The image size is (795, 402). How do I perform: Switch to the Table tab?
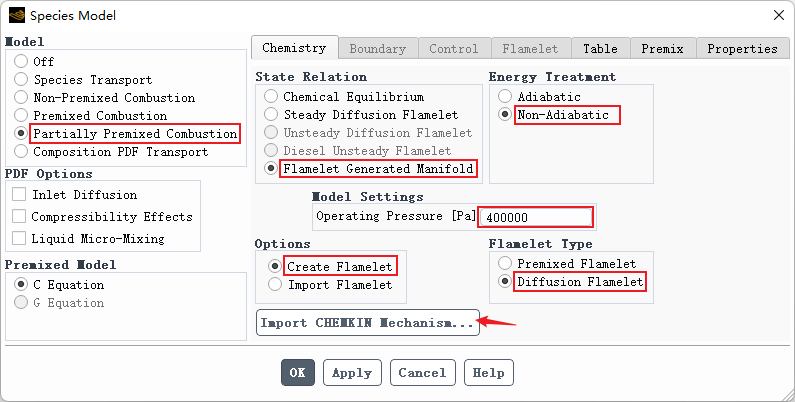600,48
